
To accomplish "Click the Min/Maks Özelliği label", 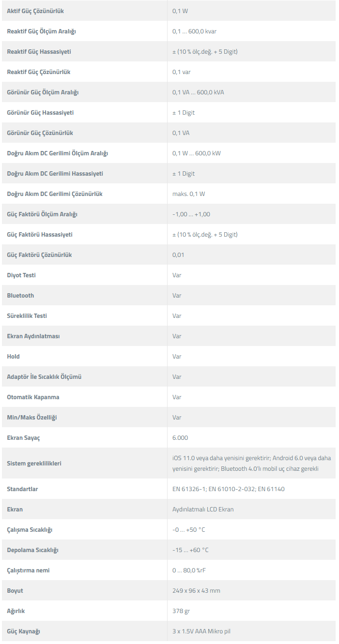I will (32, 418).
